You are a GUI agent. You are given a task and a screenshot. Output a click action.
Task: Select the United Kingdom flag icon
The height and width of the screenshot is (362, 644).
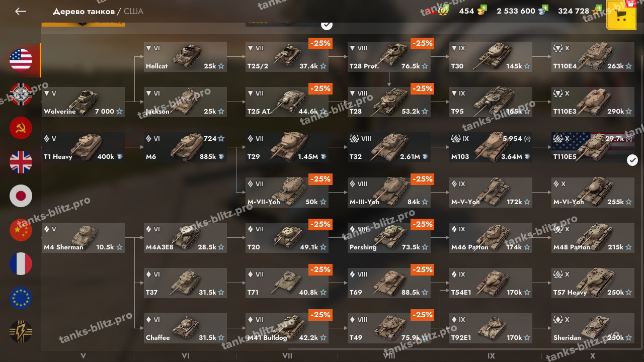21,162
